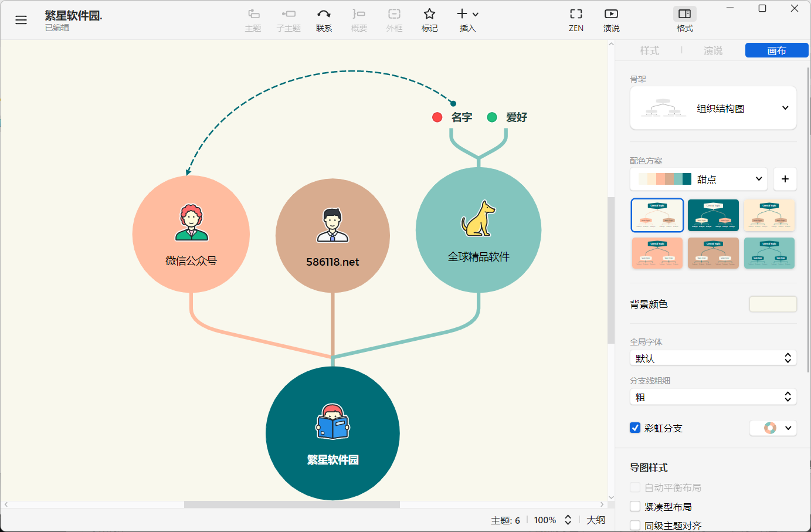Open the 组织结构图 skeleton dropdown
The width and height of the screenshot is (811, 532).
(x=713, y=108)
